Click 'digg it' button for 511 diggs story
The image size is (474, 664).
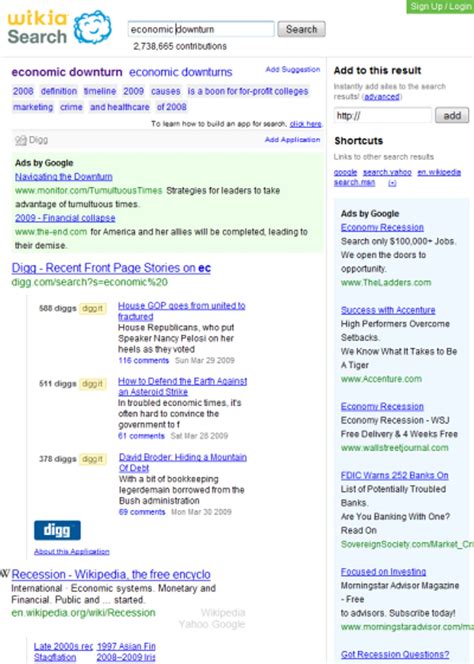click(x=92, y=384)
